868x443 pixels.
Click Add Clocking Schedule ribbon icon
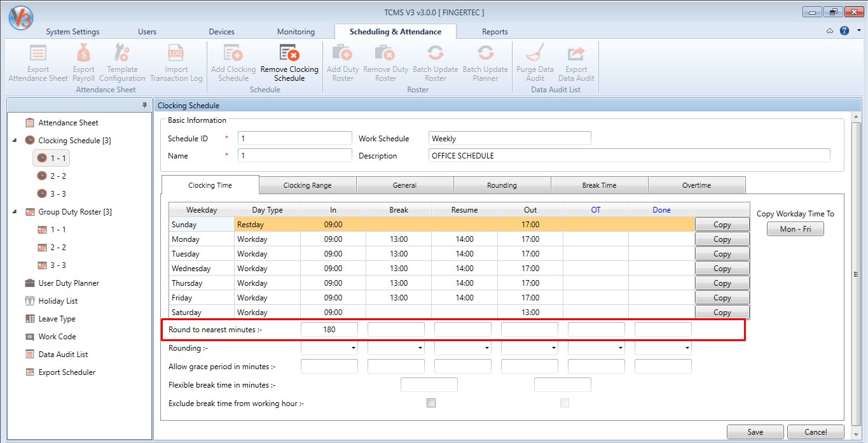click(233, 62)
